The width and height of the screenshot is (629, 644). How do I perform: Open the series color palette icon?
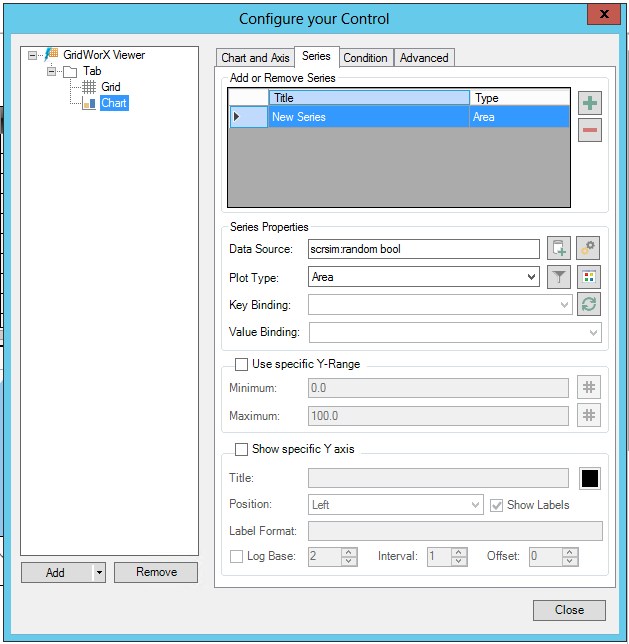click(589, 277)
